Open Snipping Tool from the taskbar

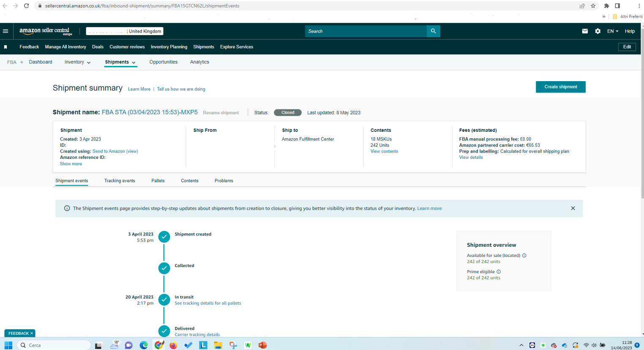[233, 345]
